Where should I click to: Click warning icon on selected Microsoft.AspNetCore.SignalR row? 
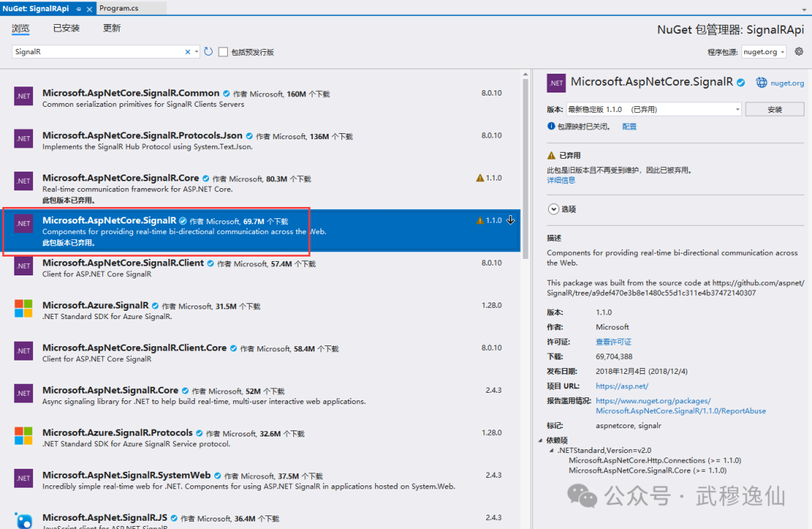[480, 220]
